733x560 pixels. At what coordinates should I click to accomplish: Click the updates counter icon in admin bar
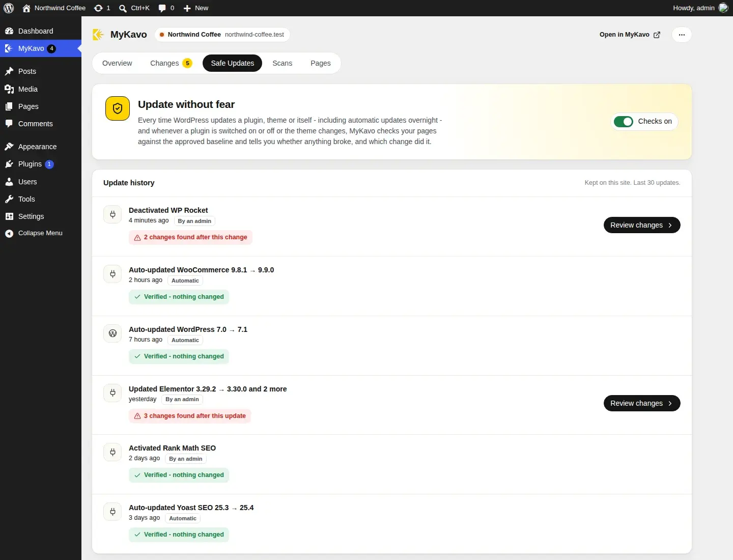point(102,8)
